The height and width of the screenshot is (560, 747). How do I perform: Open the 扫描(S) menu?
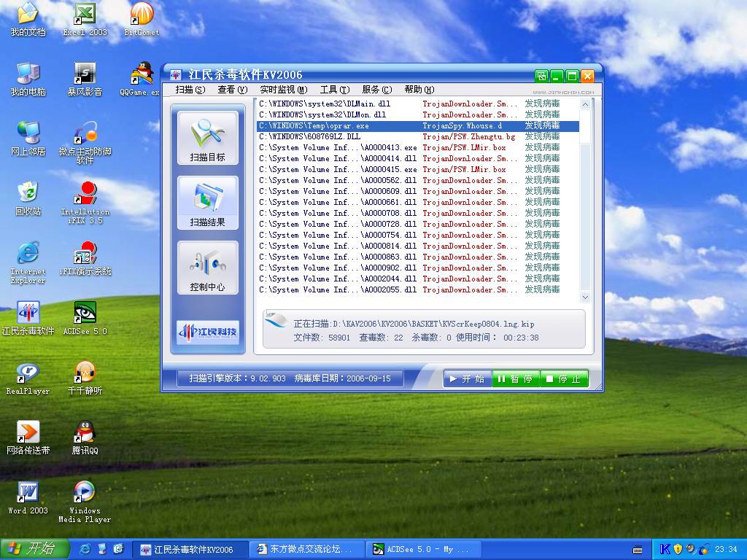coord(190,90)
